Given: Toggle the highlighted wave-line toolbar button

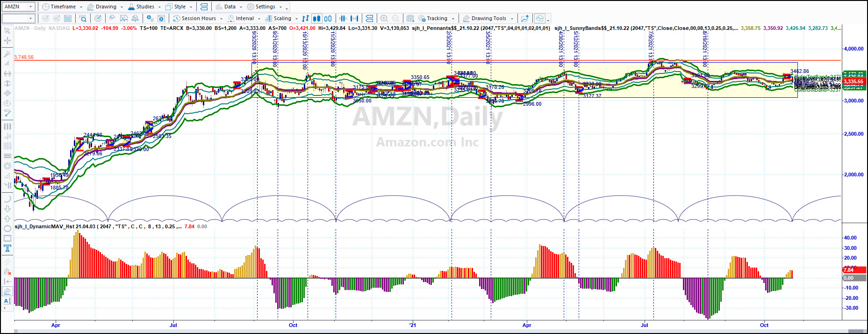Looking at the screenshot, I should coord(540,18).
